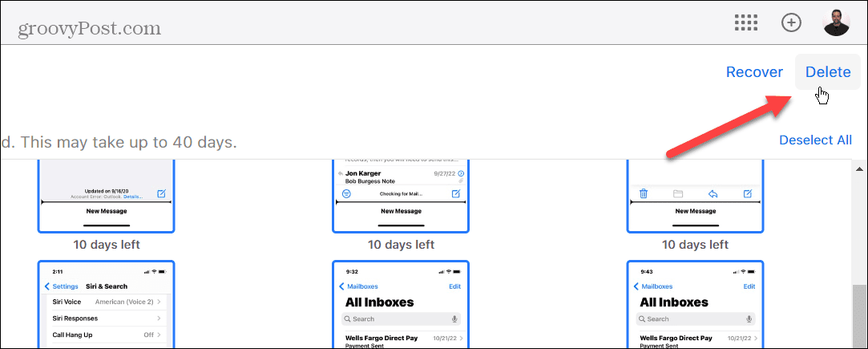Click the Siri Voice row chevron

click(x=159, y=302)
